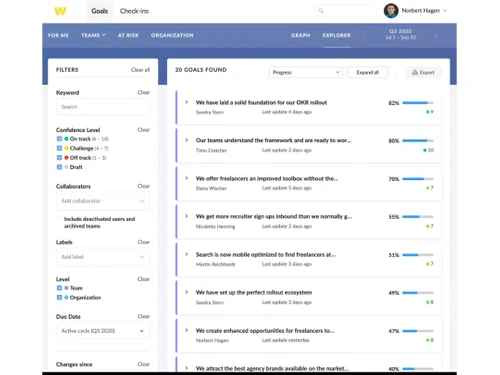Click green confidence dot for Timo Crutcher's goal
Screen dimensions: 500x375
(425, 150)
